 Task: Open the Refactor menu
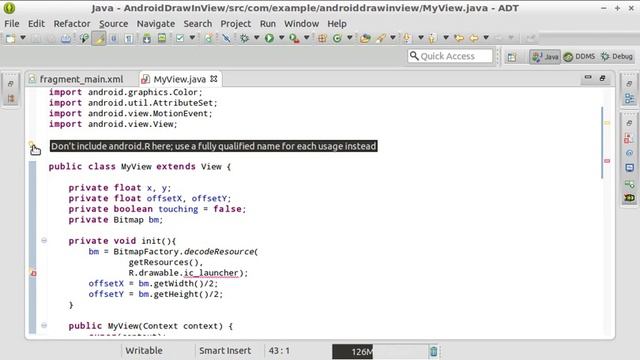(72, 24)
